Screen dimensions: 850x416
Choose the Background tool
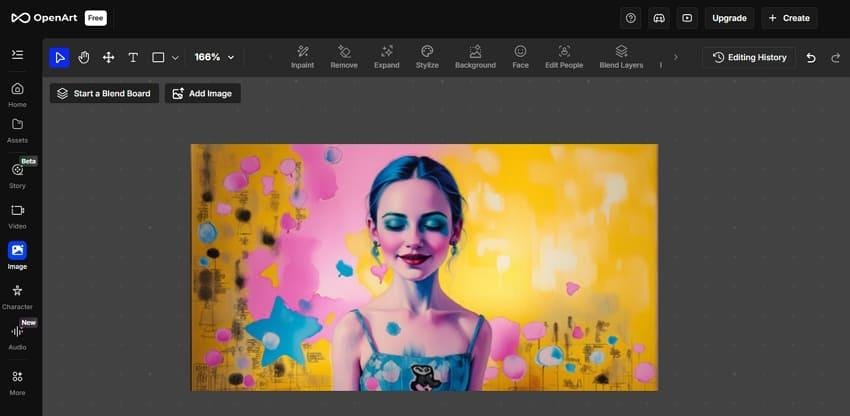coord(475,57)
